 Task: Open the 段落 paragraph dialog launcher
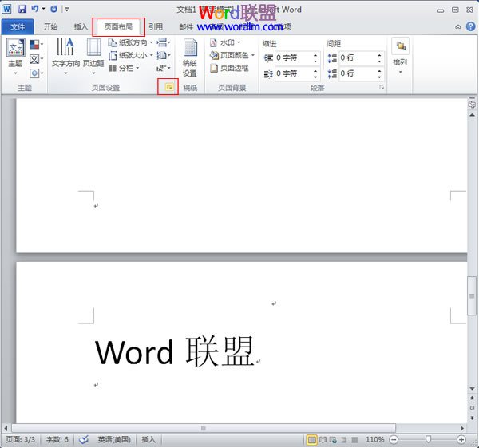pos(382,88)
